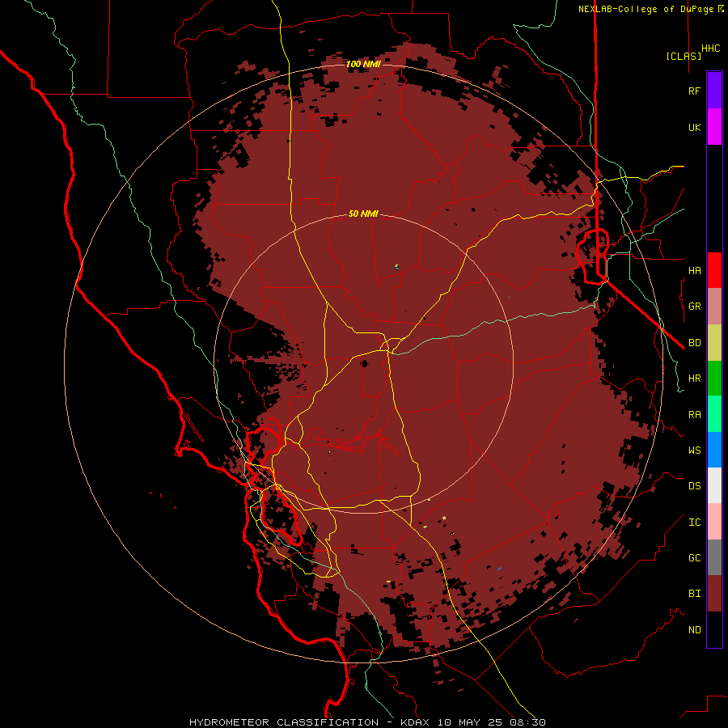Click the HHC product code text
The image size is (728, 728).
[711, 49]
